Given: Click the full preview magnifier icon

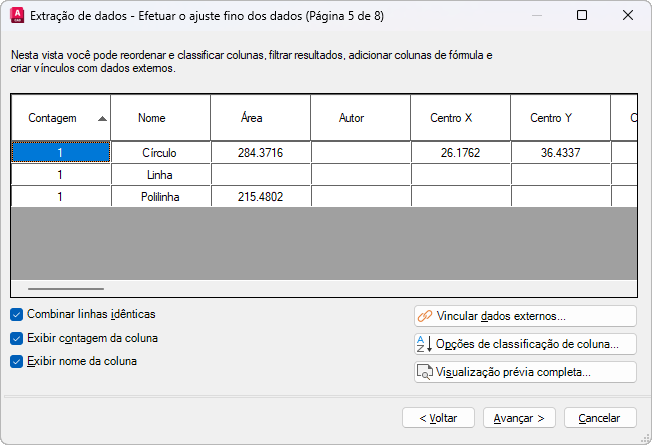Looking at the screenshot, I should point(424,372).
